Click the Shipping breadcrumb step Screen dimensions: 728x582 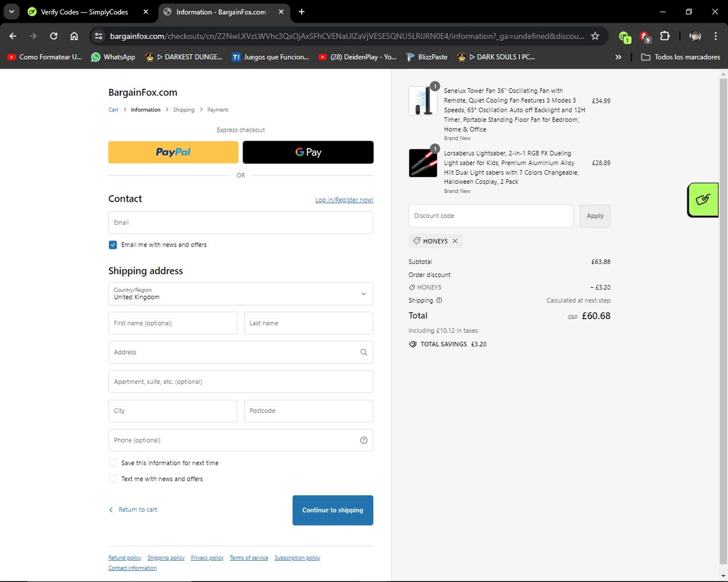coord(183,110)
